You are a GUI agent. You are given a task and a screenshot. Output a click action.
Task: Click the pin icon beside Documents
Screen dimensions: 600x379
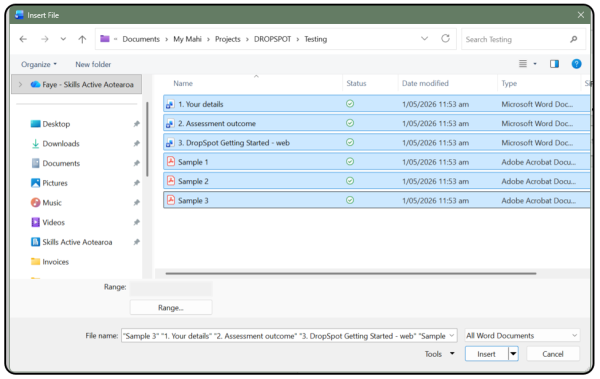(136, 163)
